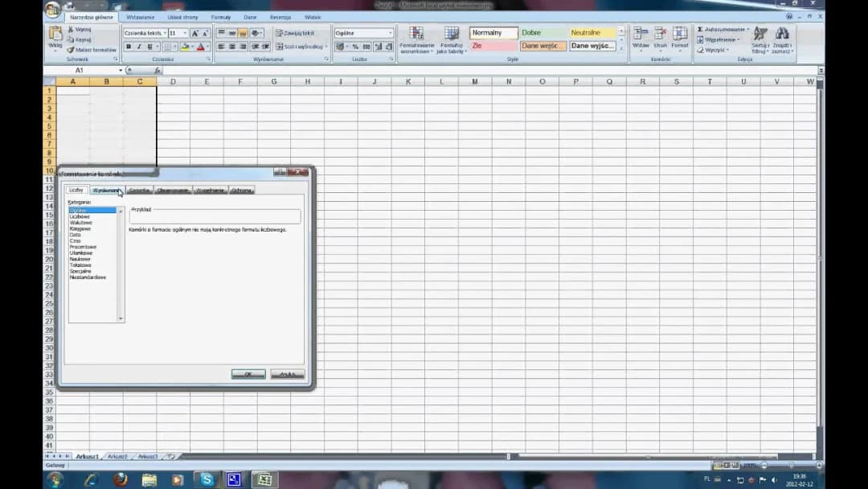Open the Wstawianie ribbon tab
The height and width of the screenshot is (489, 868).
coord(140,17)
